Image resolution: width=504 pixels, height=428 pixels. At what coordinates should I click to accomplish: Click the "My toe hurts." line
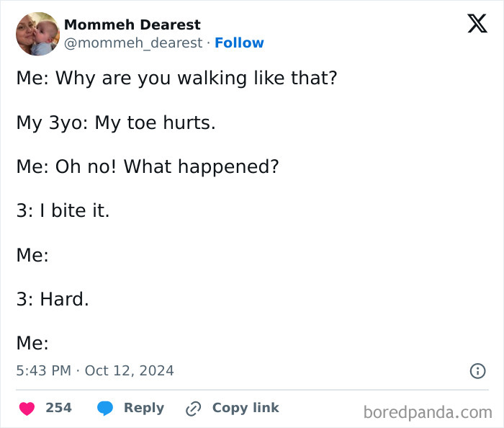pyautogui.click(x=116, y=122)
